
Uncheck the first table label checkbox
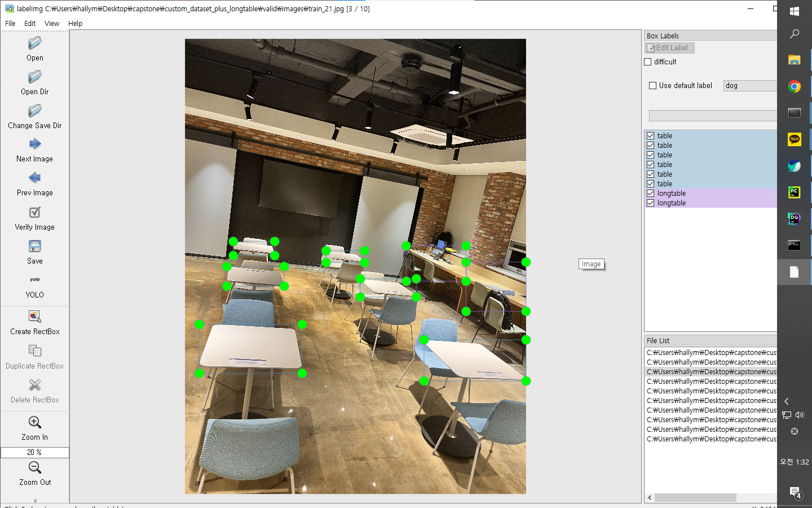coord(650,136)
